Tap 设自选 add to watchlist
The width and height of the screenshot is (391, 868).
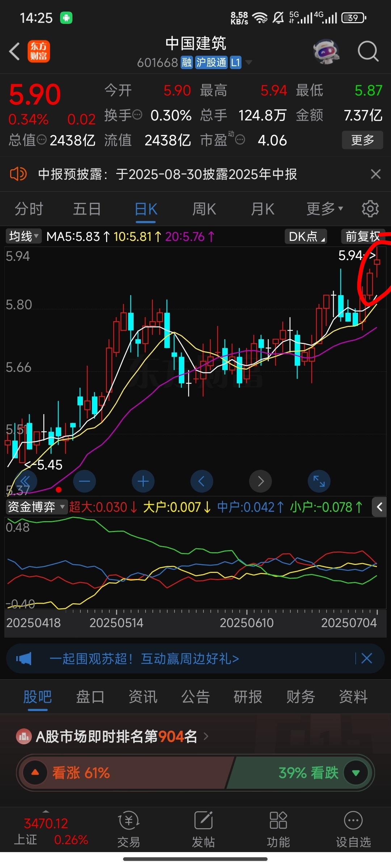point(353,829)
